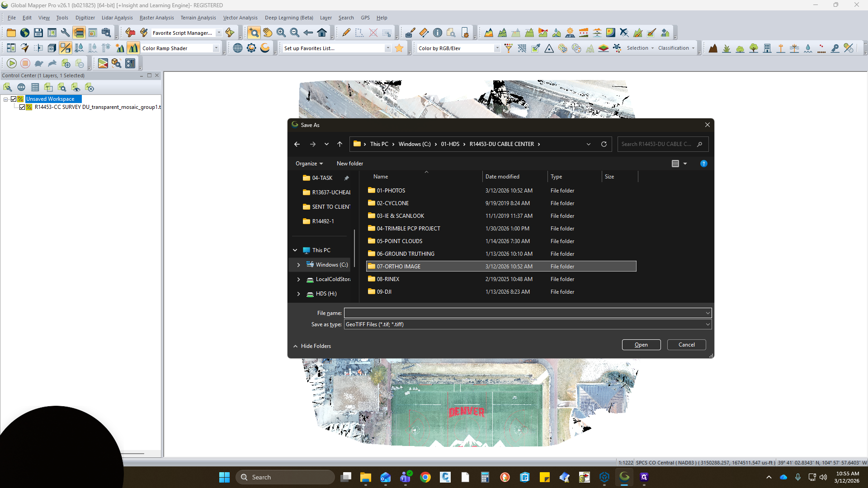Click the Feature Info tool icon
Viewport: 868px width, 488px height.
coord(438,33)
